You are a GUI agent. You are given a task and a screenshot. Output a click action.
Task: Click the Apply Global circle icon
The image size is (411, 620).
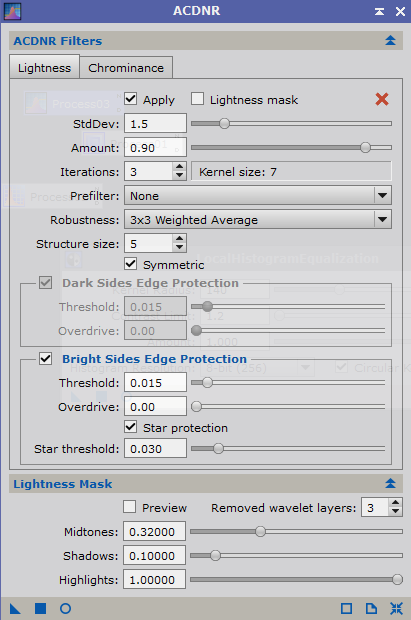[65, 609]
